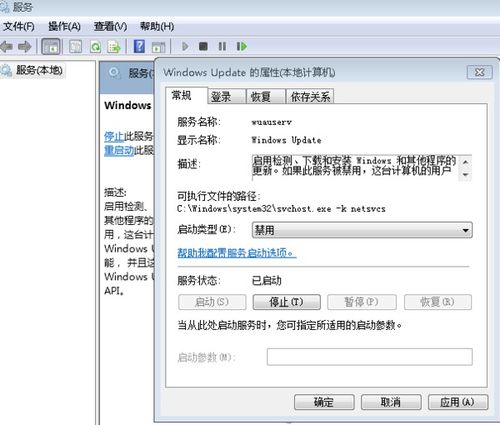Switch to the 登录 tab

221,97
